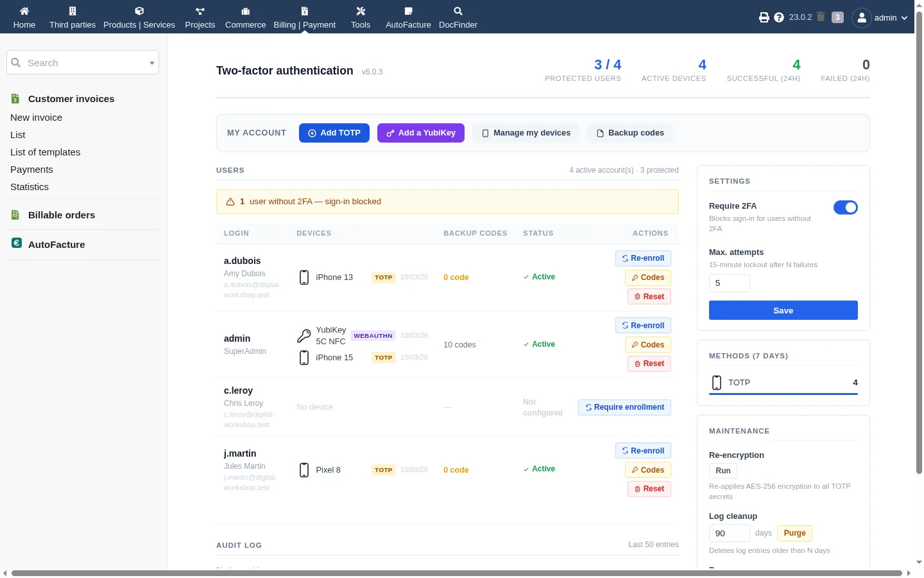Click the warning triangle in 2FA alert
The image size is (924, 578).
point(230,202)
